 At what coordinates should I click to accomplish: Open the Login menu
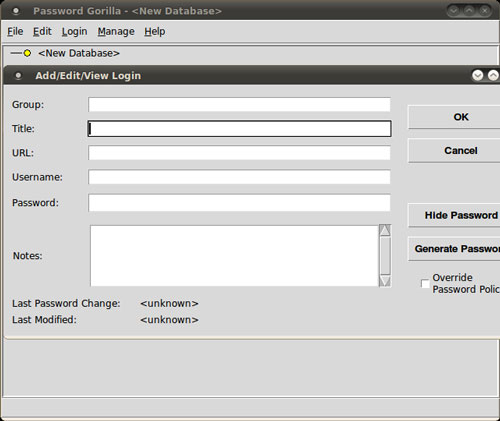tap(74, 32)
